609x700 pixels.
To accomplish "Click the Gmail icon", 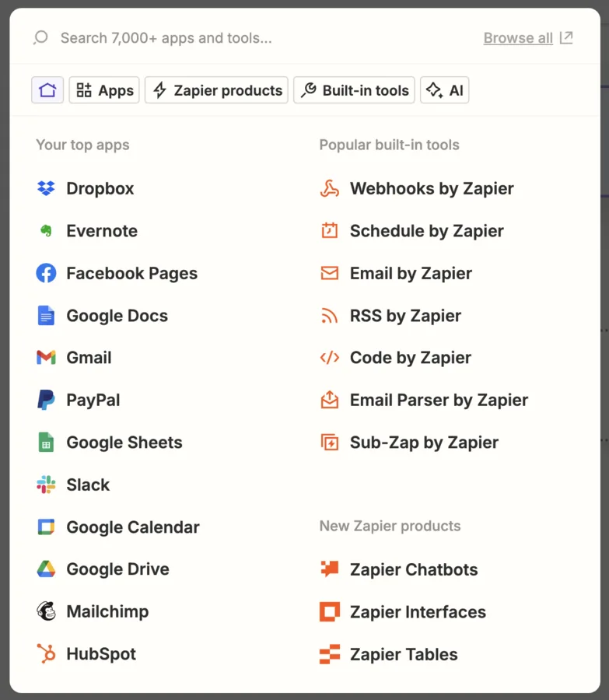I will click(46, 357).
